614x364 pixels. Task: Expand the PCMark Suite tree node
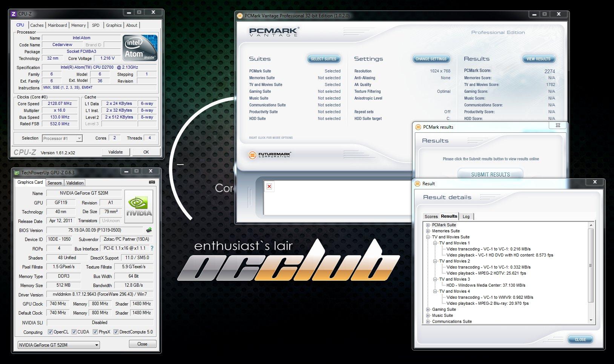pos(428,225)
